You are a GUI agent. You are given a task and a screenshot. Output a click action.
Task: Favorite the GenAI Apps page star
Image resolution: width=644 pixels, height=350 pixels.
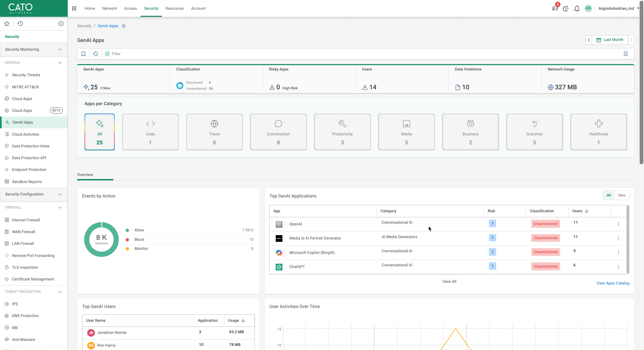[x=124, y=26]
